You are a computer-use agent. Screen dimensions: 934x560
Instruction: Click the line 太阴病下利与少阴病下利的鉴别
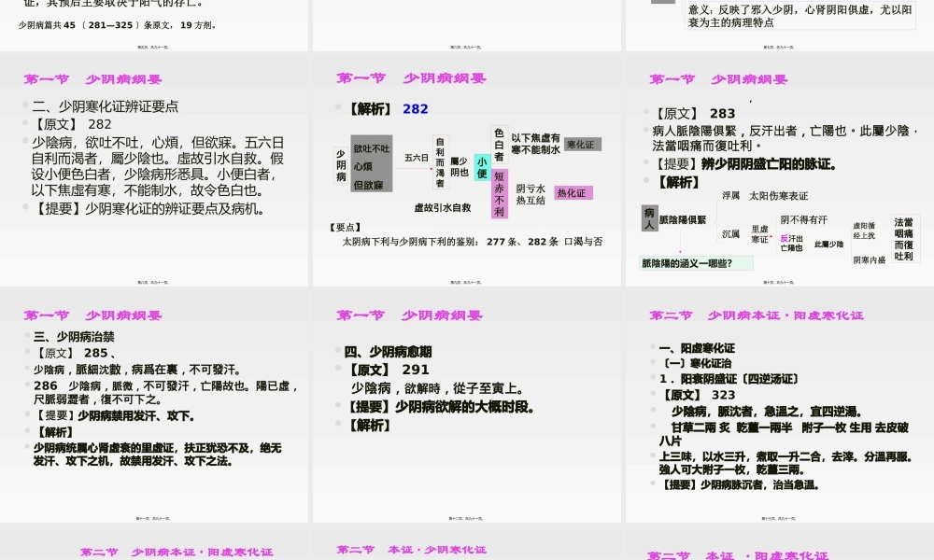pyautogui.click(x=473, y=242)
